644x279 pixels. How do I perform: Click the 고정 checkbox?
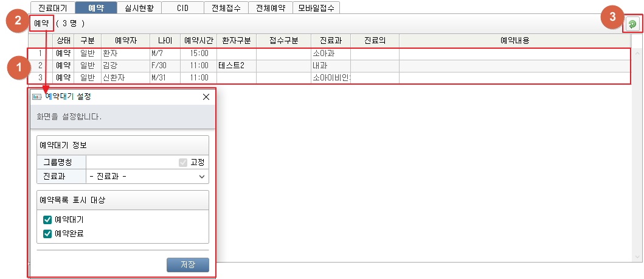point(183,163)
